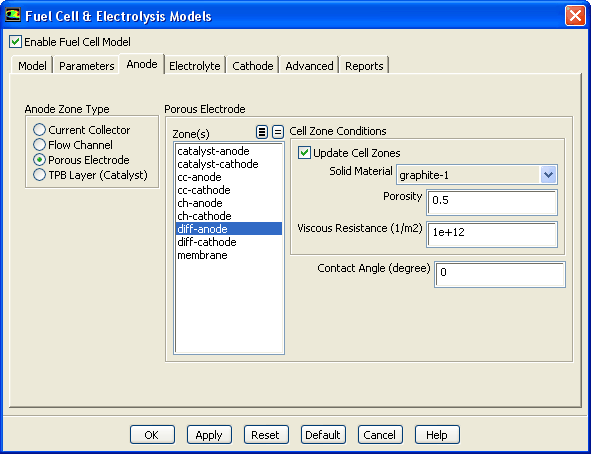Click the Contact Angle input field
Image resolution: width=591 pixels, height=454 pixels.
500,274
